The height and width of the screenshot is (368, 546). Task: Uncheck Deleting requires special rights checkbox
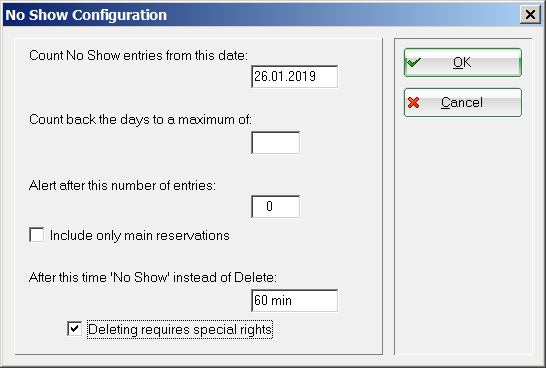[74, 329]
